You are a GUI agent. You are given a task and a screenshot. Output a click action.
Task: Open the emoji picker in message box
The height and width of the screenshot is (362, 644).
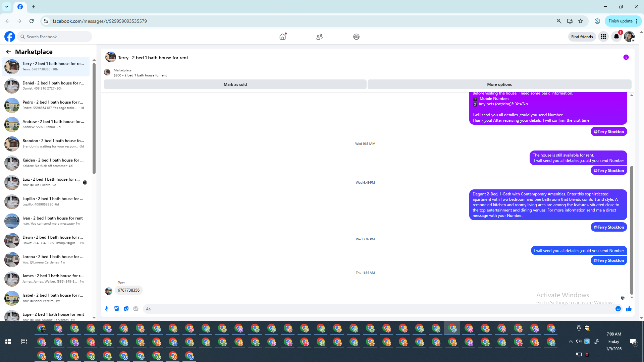click(x=618, y=309)
